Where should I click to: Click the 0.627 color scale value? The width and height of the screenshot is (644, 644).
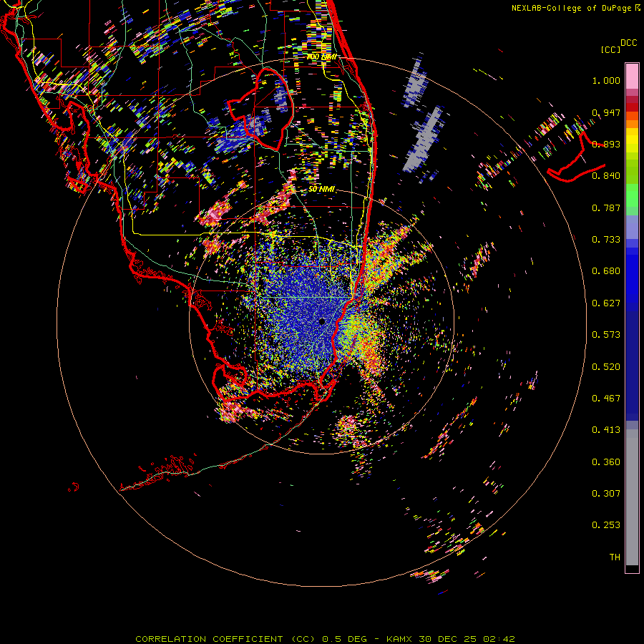click(606, 303)
